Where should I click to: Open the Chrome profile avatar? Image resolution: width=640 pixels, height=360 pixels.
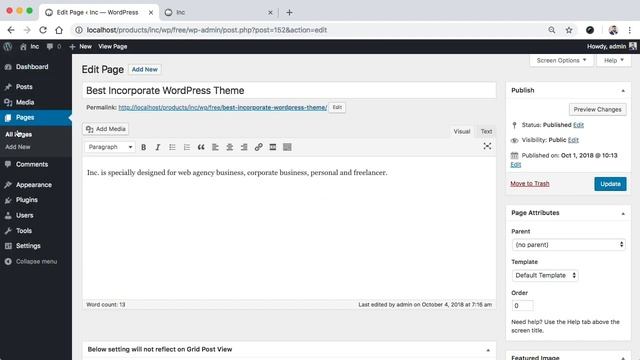point(613,30)
